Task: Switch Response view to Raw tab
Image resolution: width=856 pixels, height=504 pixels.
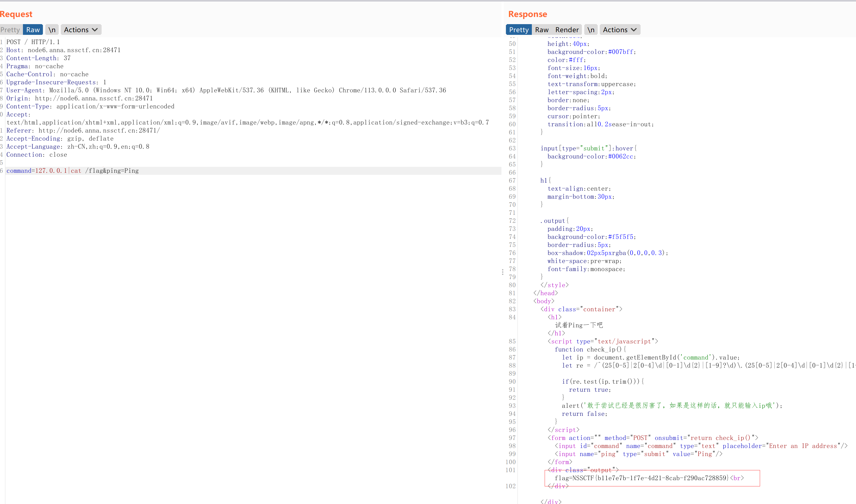Action: click(542, 30)
